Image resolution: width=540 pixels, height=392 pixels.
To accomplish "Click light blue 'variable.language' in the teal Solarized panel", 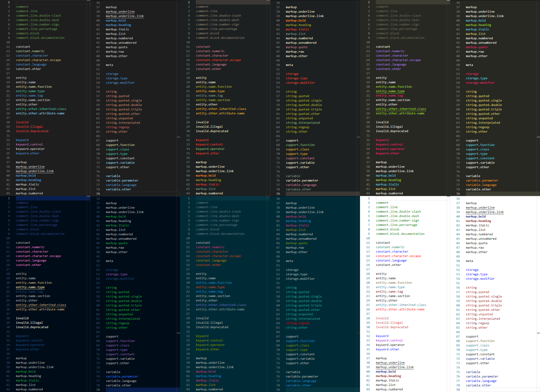I will coord(301,381).
